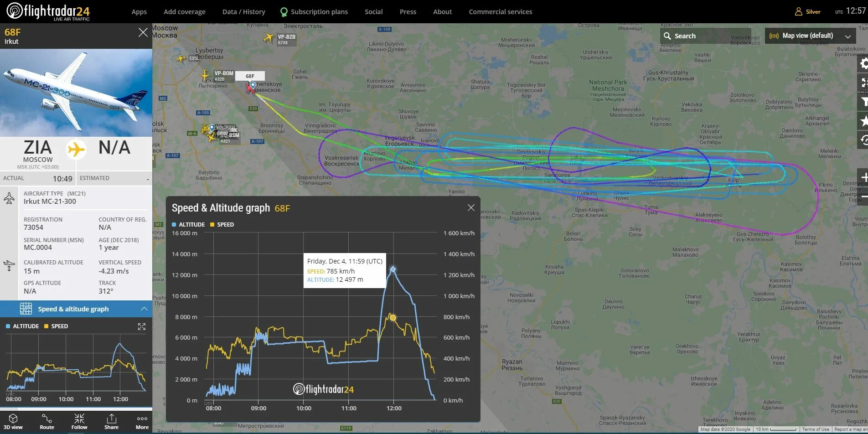Open Subscription plans page
This screenshot has height=434, width=868.
pos(319,12)
